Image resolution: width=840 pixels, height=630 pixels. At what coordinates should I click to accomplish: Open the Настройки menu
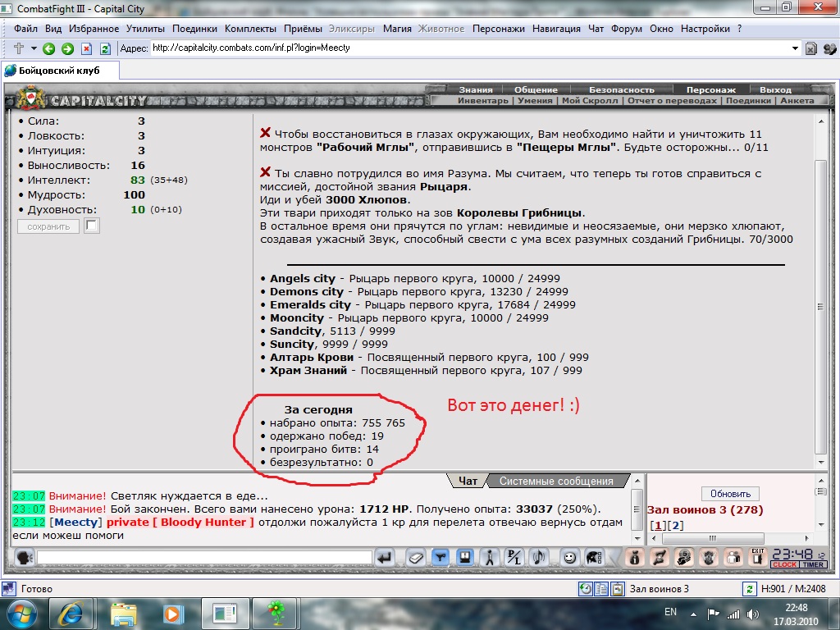click(x=705, y=29)
